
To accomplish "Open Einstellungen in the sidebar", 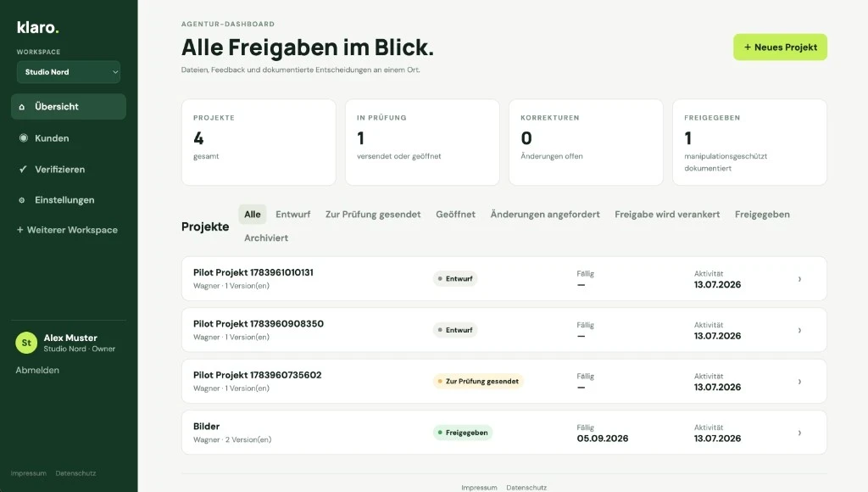I will pos(69,200).
